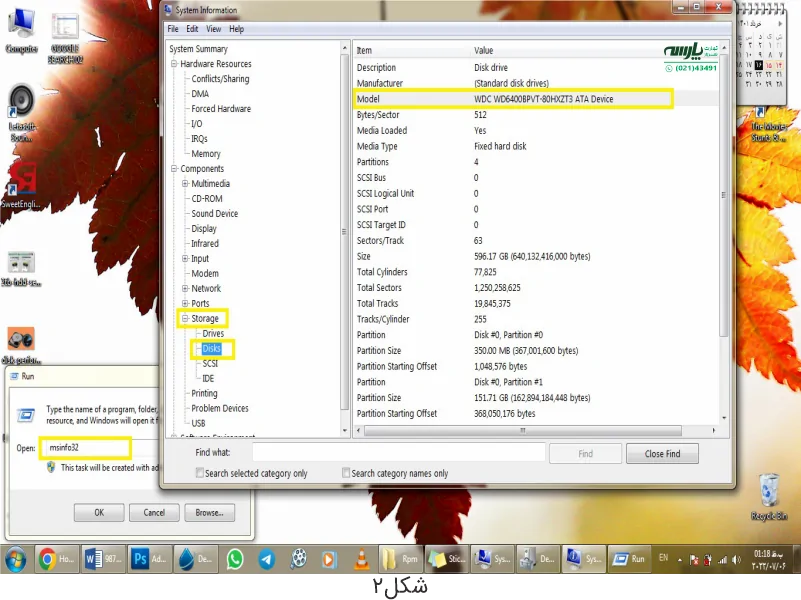Click Cancel in the Run dialog
This screenshot has width=801, height=600.
[154, 512]
